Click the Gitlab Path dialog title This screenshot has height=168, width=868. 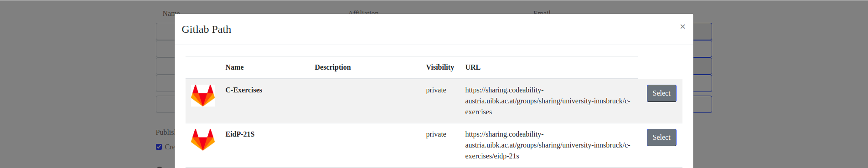(207, 29)
